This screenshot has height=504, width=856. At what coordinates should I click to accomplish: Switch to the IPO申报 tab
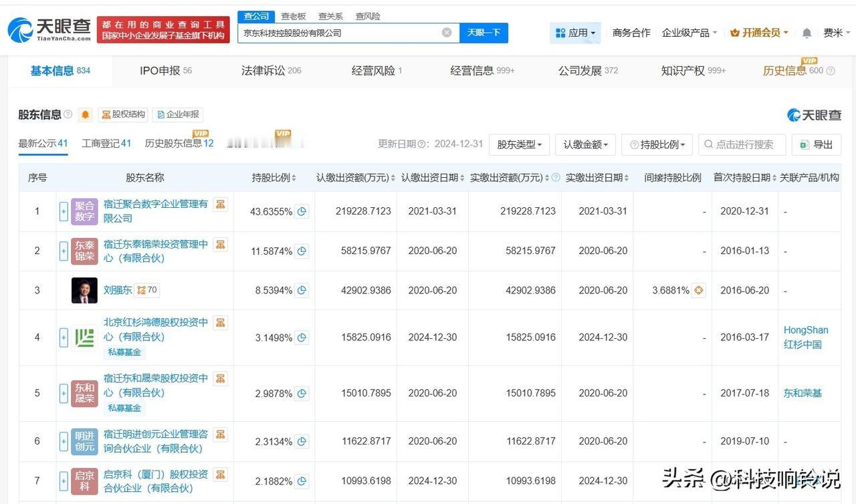coord(166,71)
